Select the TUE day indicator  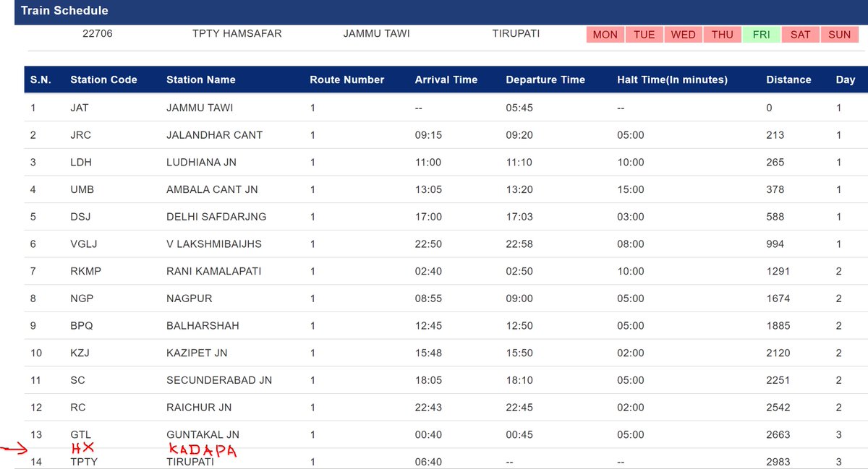644,35
